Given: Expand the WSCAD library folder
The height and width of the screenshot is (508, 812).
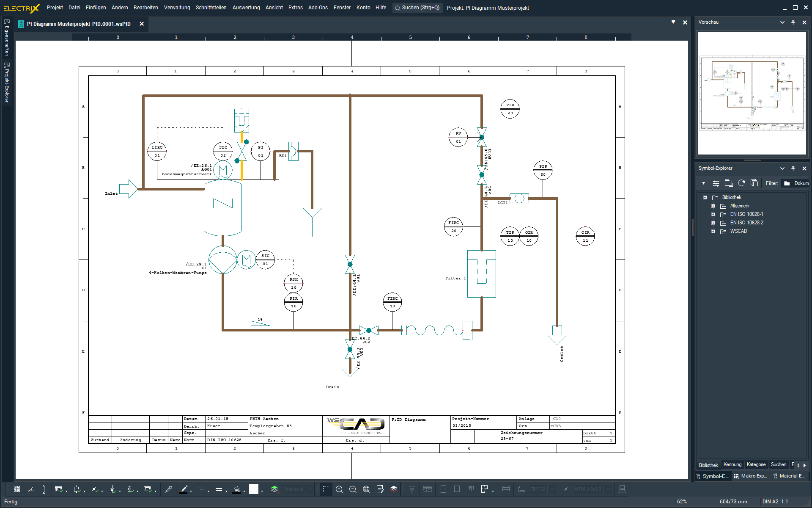Looking at the screenshot, I should click(713, 232).
